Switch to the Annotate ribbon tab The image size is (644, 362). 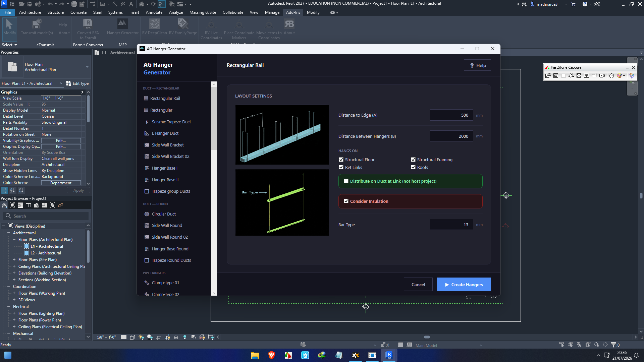coord(154,12)
